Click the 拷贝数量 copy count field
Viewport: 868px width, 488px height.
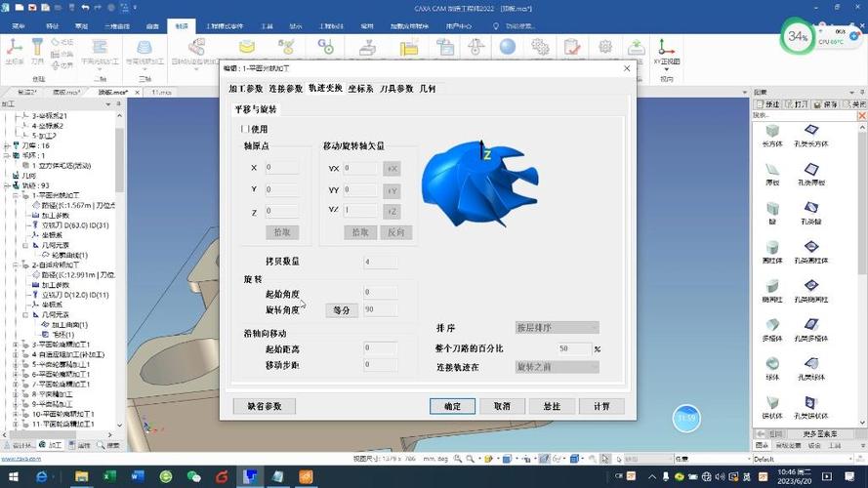tap(381, 262)
